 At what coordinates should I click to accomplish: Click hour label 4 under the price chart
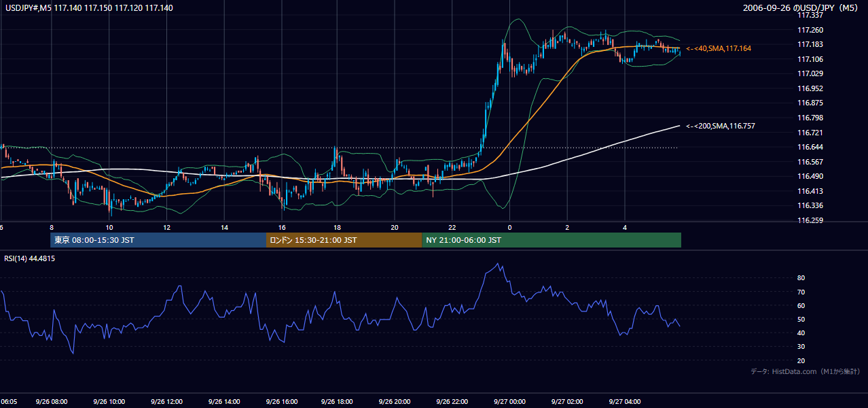pos(625,228)
